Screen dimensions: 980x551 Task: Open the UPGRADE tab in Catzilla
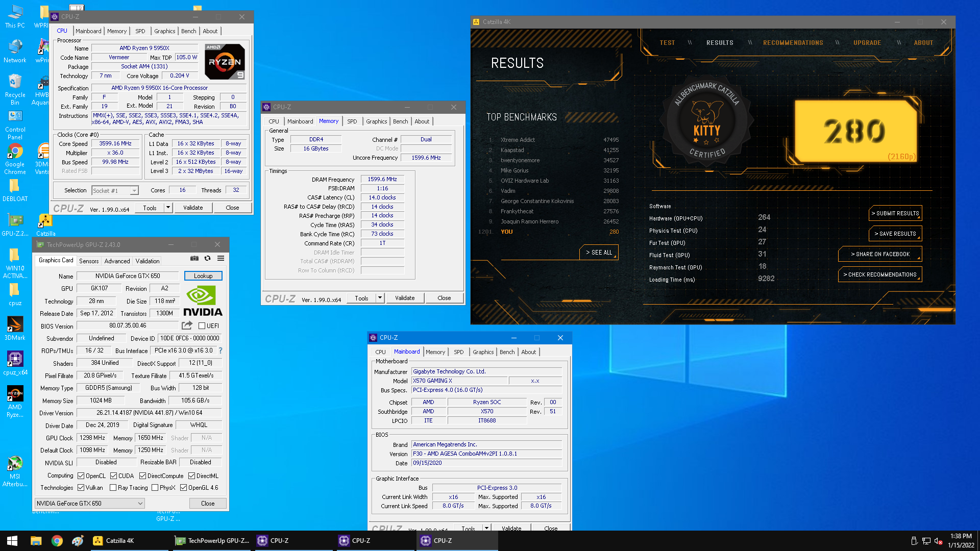click(x=867, y=43)
